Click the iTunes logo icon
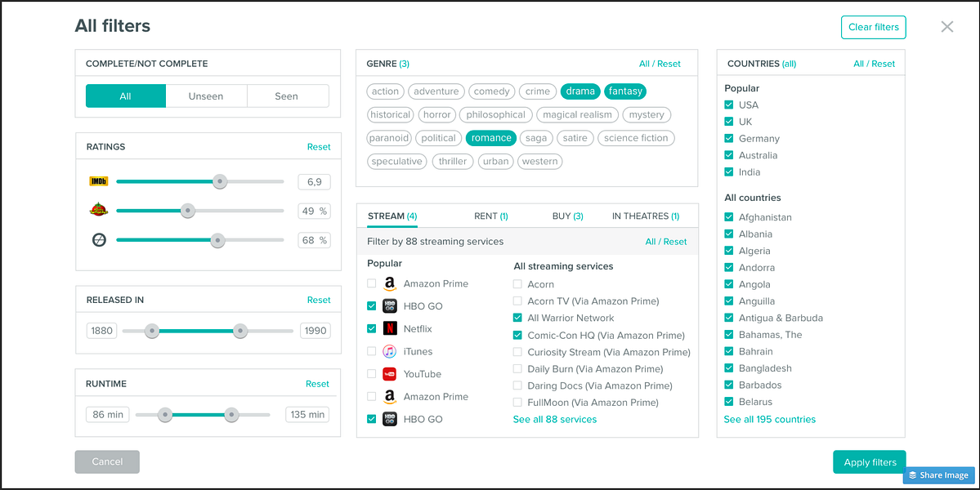This screenshot has width=980, height=490. [390, 351]
